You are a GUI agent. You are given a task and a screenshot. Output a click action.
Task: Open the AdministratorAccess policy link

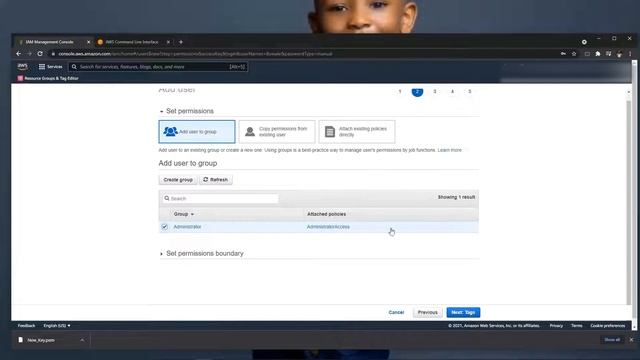[x=328, y=227]
